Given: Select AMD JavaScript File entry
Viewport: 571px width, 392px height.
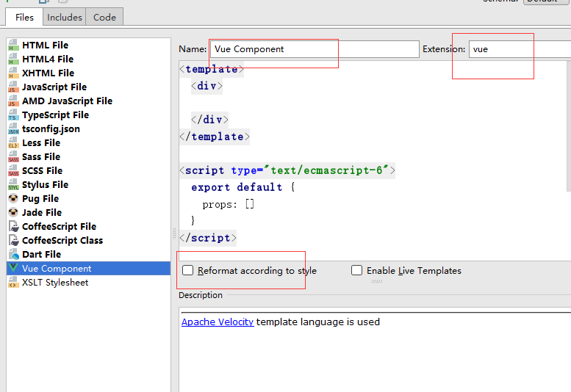Looking at the screenshot, I should pos(67,101).
